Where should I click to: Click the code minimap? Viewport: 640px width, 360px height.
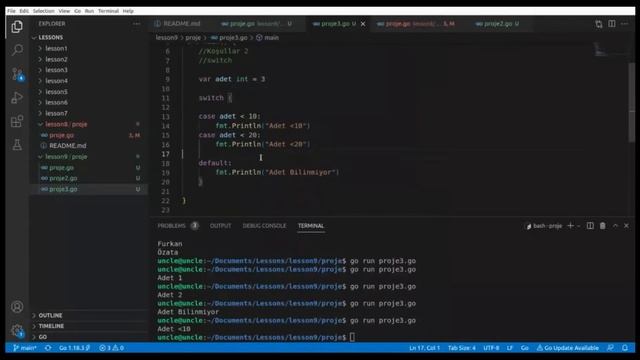tap(609, 50)
